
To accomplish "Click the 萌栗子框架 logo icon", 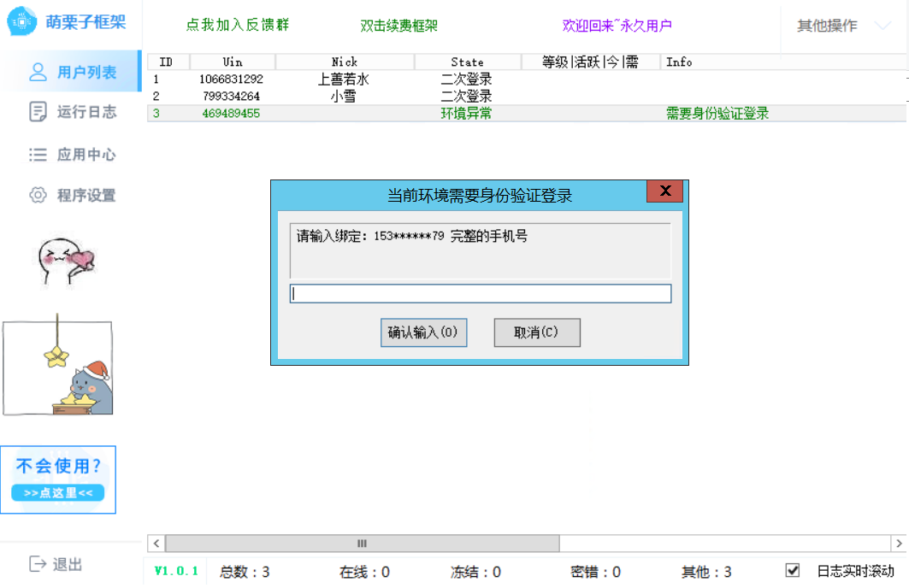I will coord(22,21).
